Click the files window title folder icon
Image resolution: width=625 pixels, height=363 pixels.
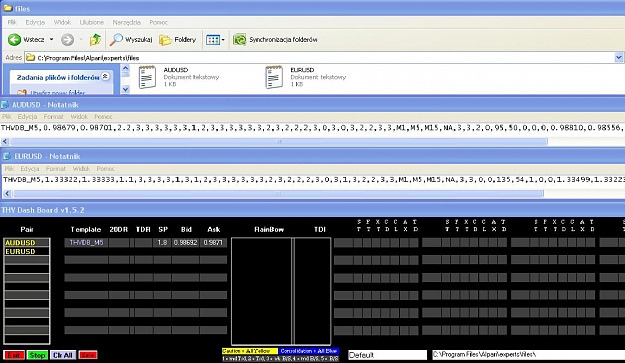[x=8, y=8]
